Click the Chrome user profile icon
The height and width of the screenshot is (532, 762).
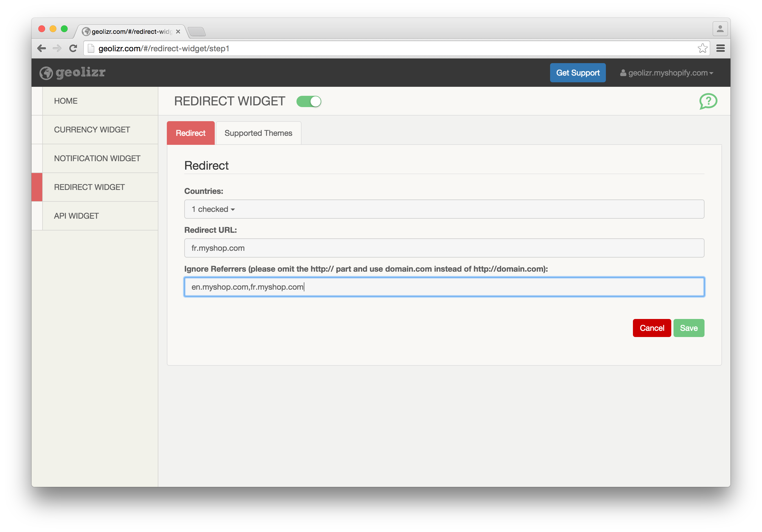[720, 29]
